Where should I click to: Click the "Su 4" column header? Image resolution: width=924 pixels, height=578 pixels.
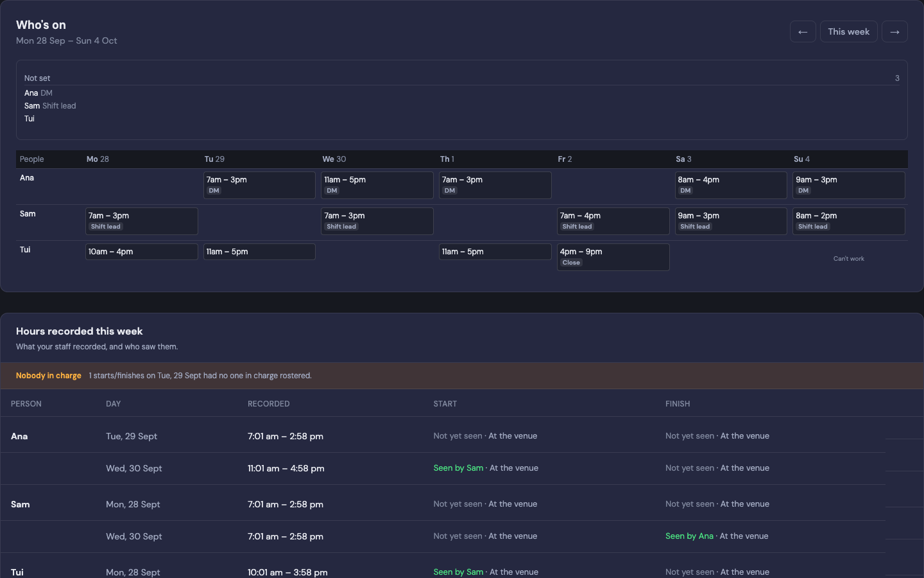pyautogui.click(x=801, y=159)
